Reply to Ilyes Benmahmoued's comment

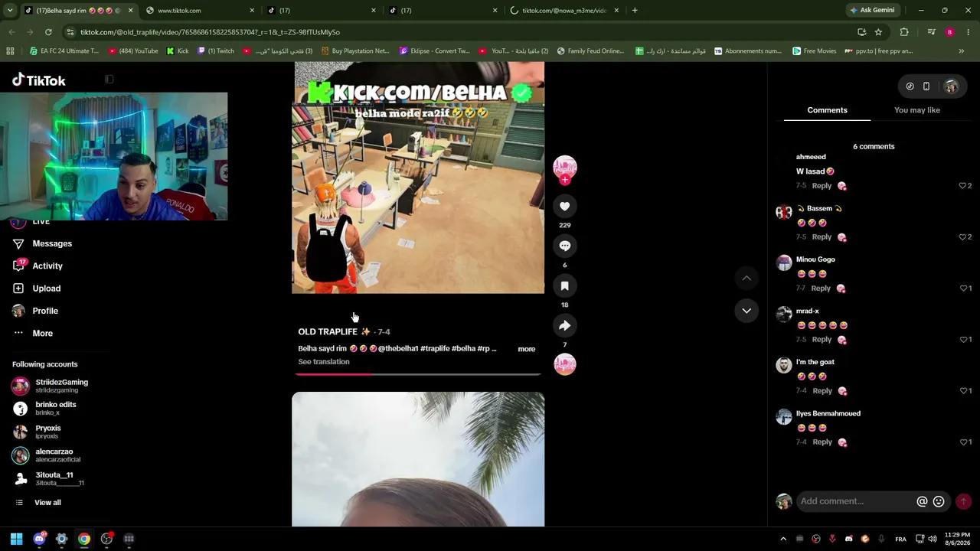coord(822,442)
